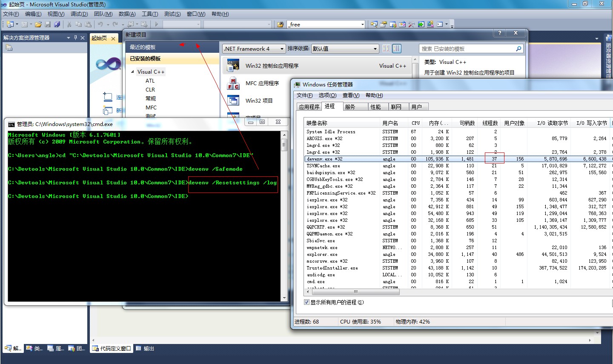Open the document tab list dropdown arrow
Image resolution: width=613 pixels, height=364 pixels.
pyautogui.click(x=597, y=38)
